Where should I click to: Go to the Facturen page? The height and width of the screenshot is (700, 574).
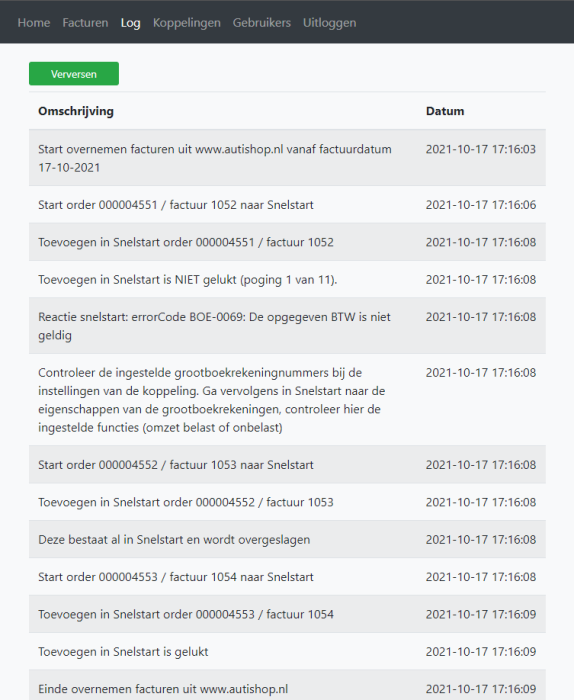coord(85,23)
